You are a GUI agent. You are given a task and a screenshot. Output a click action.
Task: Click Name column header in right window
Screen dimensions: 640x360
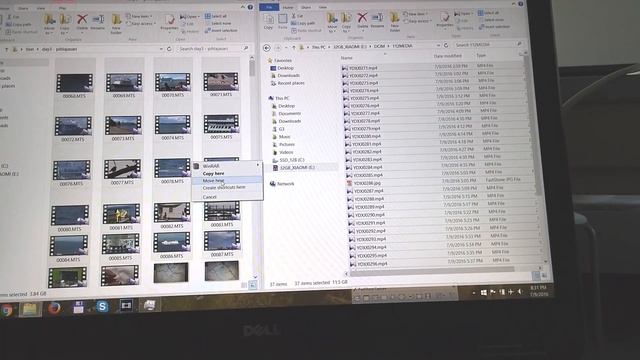pyautogui.click(x=347, y=58)
